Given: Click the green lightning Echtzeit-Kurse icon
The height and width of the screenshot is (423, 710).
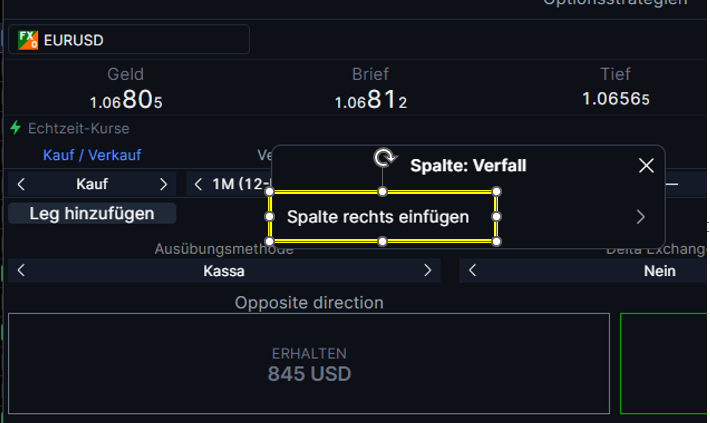Looking at the screenshot, I should [x=15, y=128].
